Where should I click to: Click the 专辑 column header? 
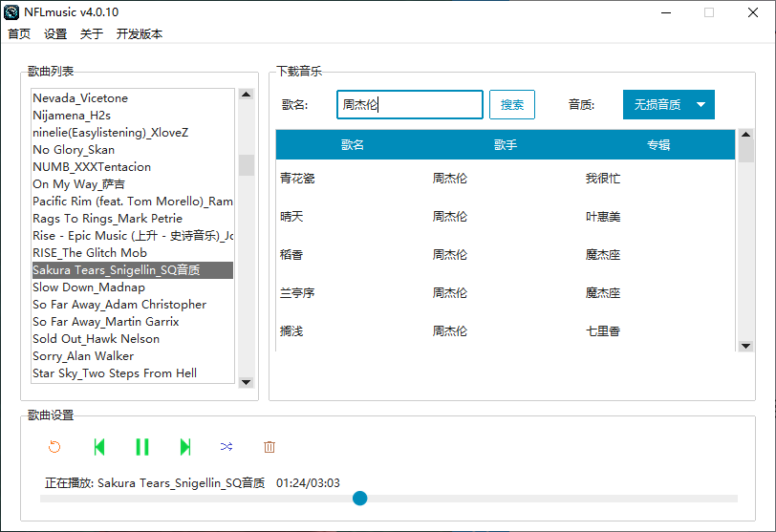tap(658, 145)
